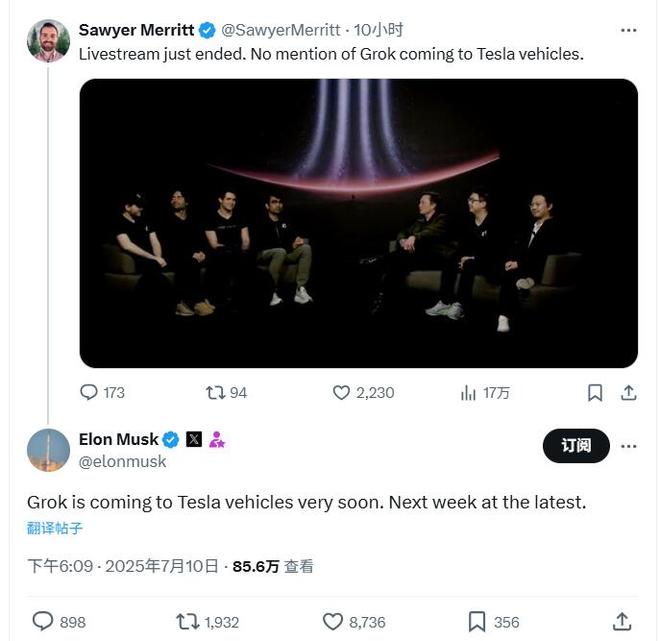Like Sawyer Merritt's post with 2,230 likes
The height and width of the screenshot is (641, 660).
pyautogui.click(x=342, y=393)
